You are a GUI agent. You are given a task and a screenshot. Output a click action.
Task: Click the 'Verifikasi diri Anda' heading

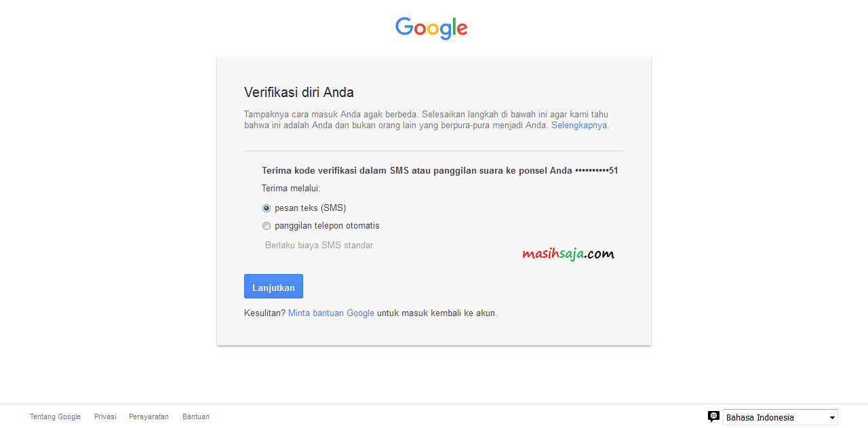coord(299,92)
